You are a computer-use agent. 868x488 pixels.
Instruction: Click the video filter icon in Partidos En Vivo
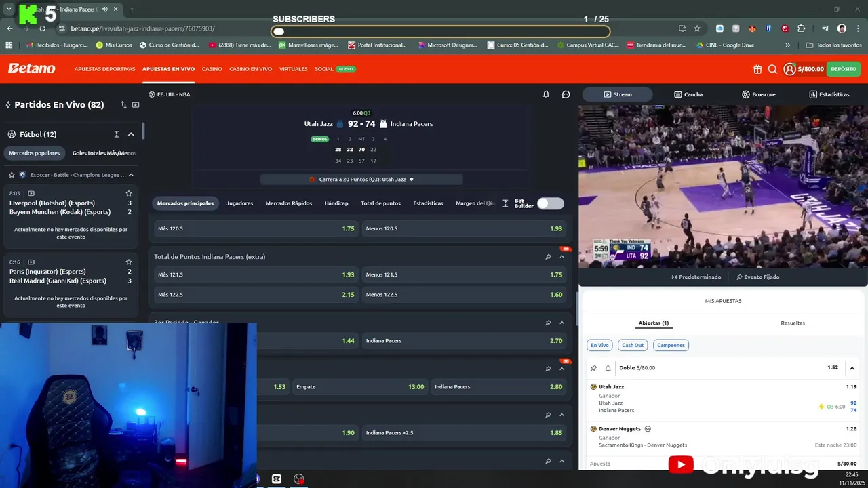pyautogui.click(x=136, y=105)
